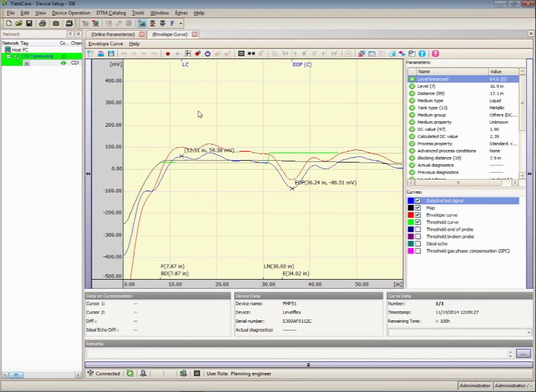Viewport: 536px width, 392px height.
Task: Click the Remarks text input field
Action: point(297,353)
